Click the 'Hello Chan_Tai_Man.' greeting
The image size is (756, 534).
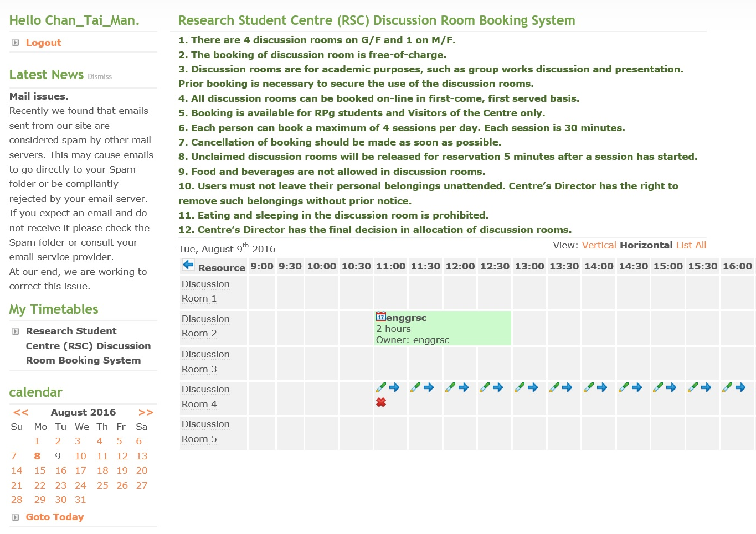(x=74, y=21)
